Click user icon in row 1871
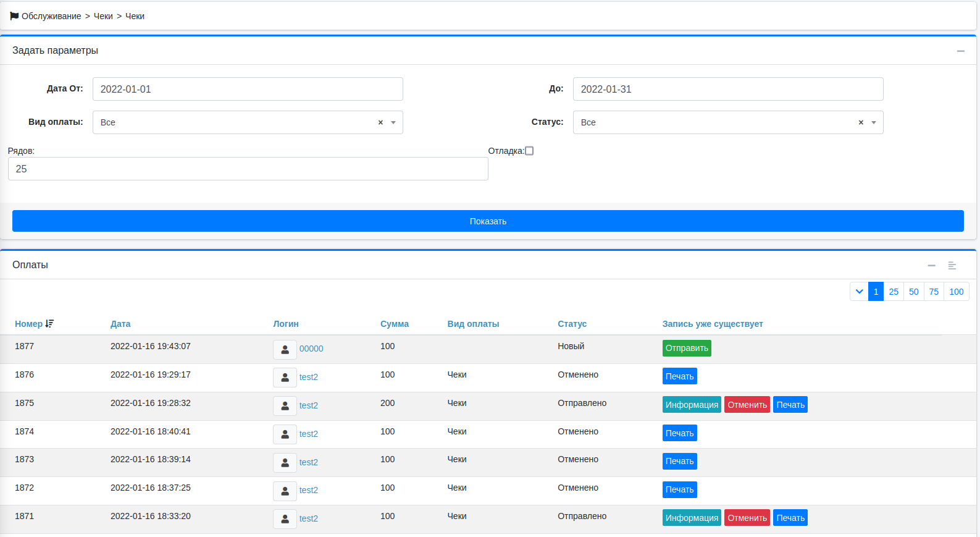 coord(285,519)
